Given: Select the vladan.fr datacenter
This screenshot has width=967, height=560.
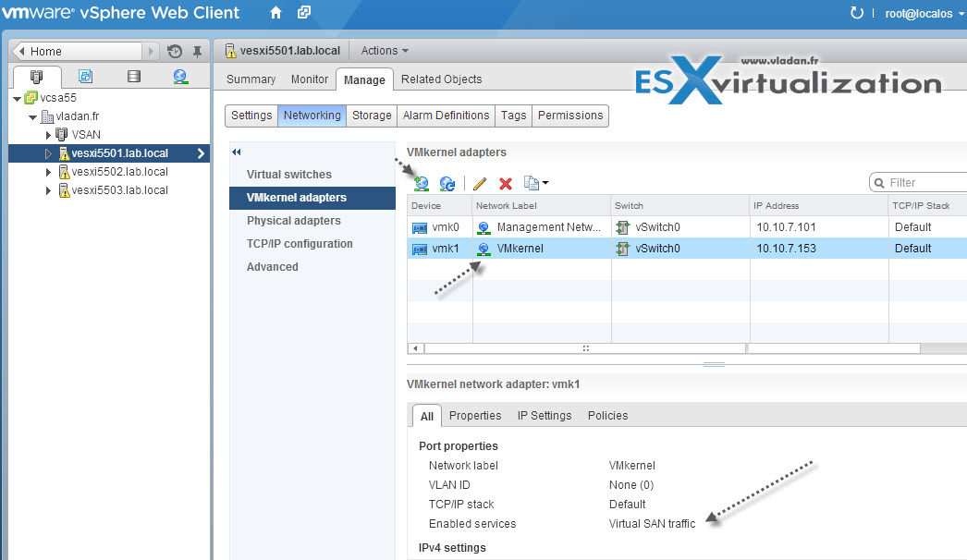Looking at the screenshot, I should (x=77, y=116).
